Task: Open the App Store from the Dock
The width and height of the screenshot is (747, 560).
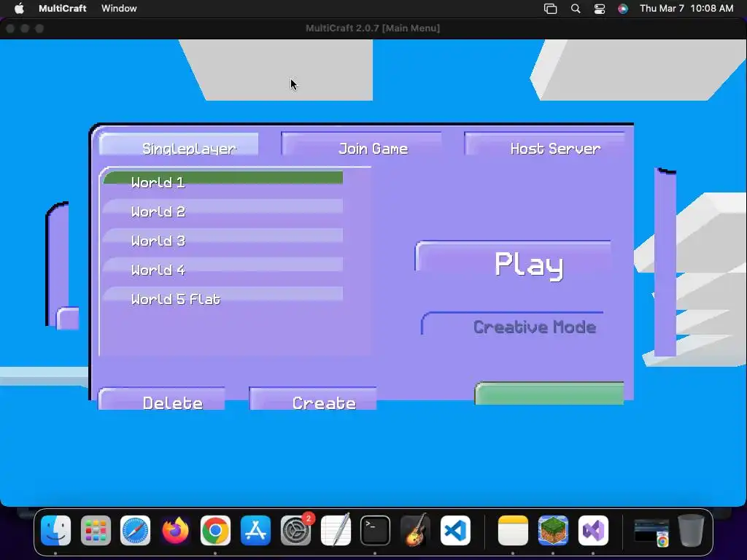Action: coord(255,531)
